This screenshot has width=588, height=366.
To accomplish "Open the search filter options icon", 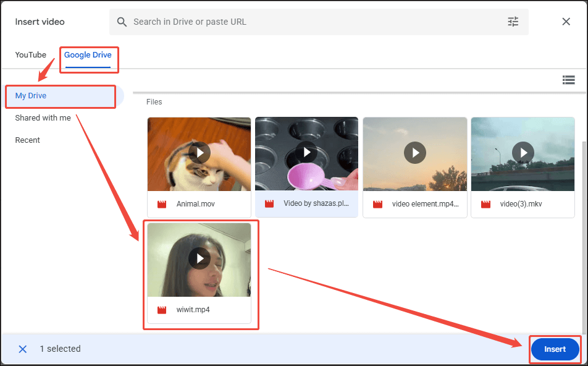I will (513, 22).
